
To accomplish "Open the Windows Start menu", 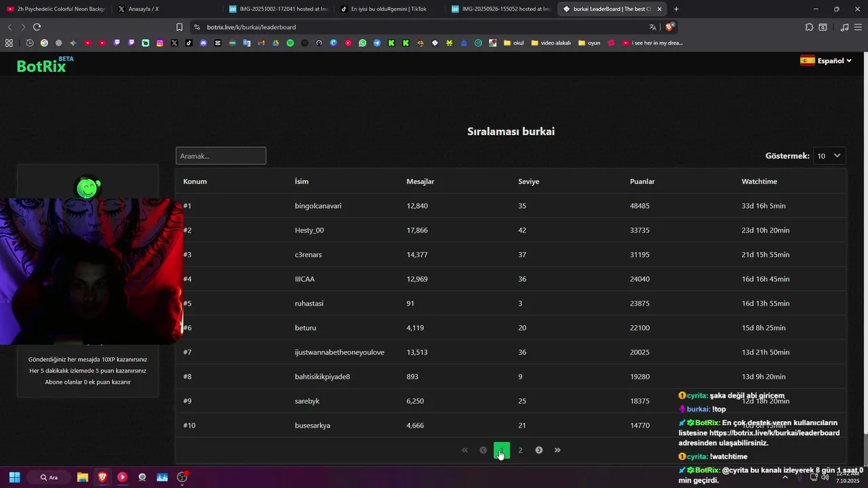I will [14, 477].
